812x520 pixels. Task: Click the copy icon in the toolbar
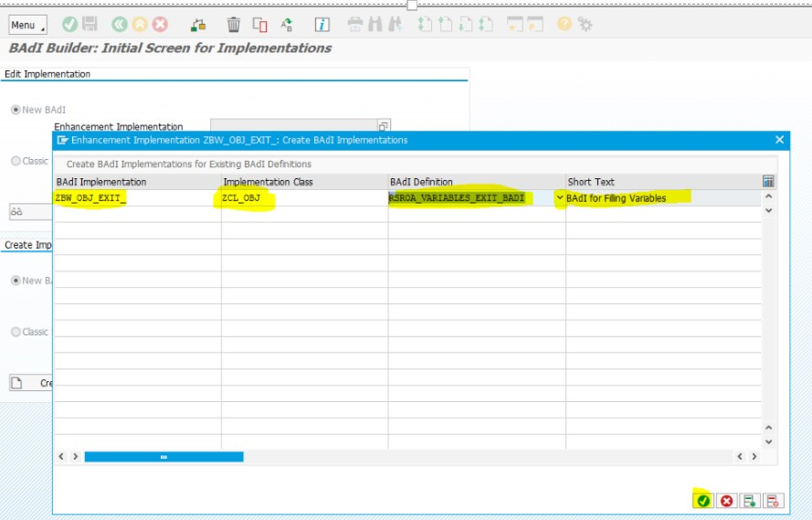[x=259, y=25]
